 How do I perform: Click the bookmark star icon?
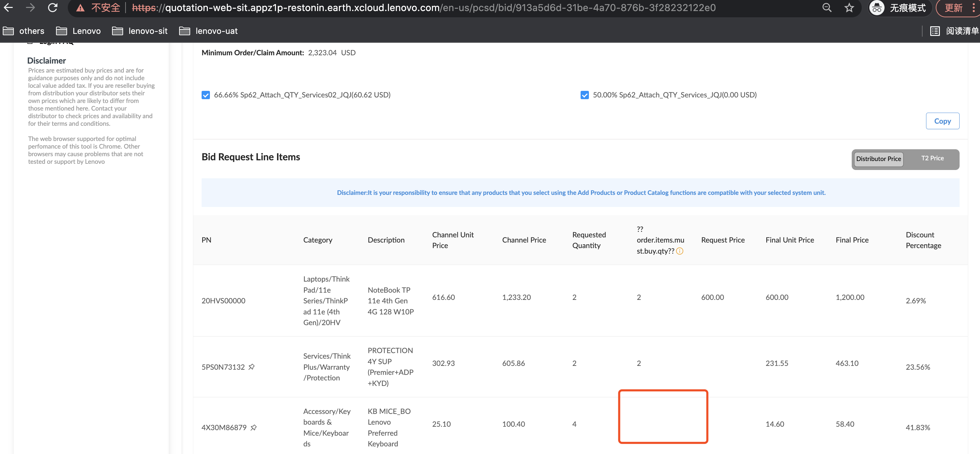(x=848, y=8)
